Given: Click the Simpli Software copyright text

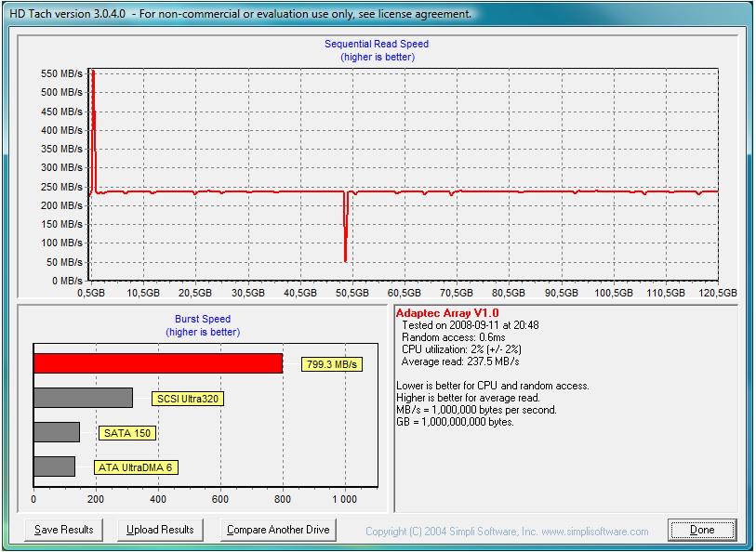Looking at the screenshot, I should pyautogui.click(x=507, y=532).
